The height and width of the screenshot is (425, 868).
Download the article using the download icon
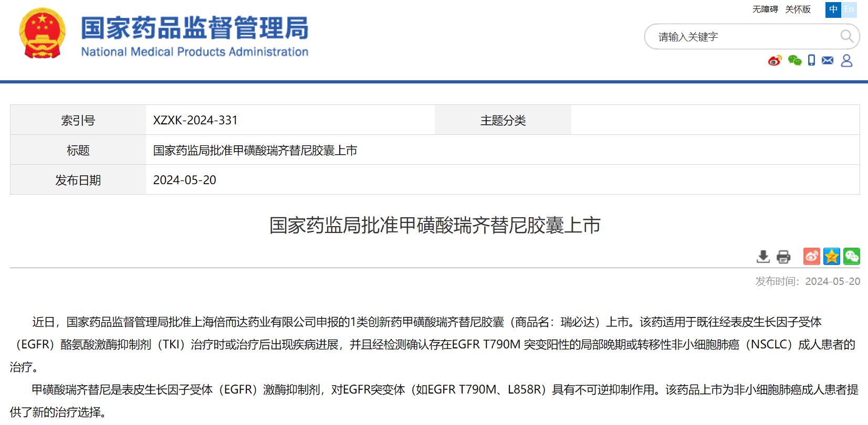(x=763, y=257)
